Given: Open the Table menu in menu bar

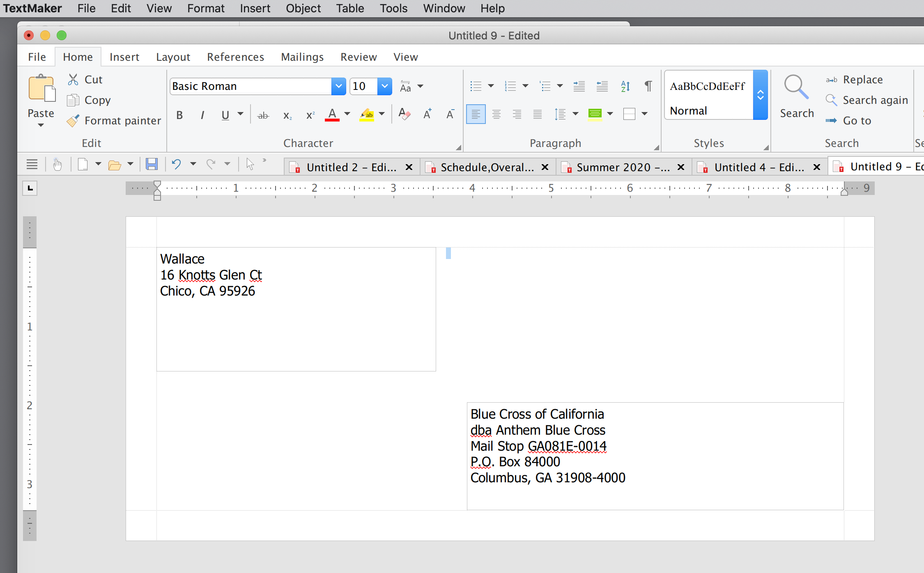Looking at the screenshot, I should point(350,8).
